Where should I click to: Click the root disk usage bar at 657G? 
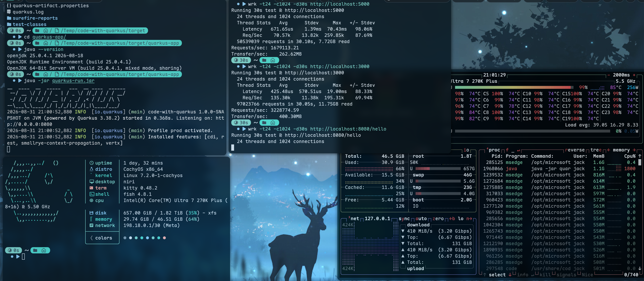point(438,169)
